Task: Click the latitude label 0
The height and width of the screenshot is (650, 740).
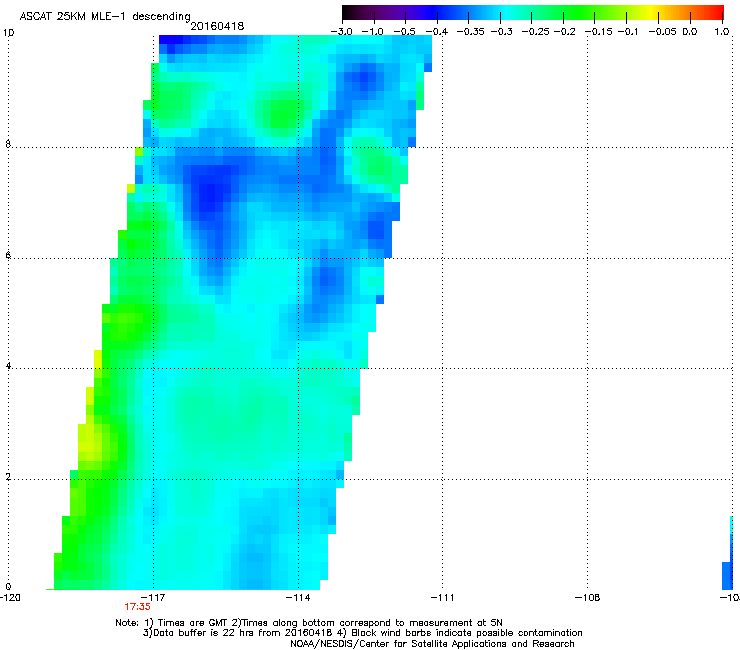Action: [x=8, y=587]
